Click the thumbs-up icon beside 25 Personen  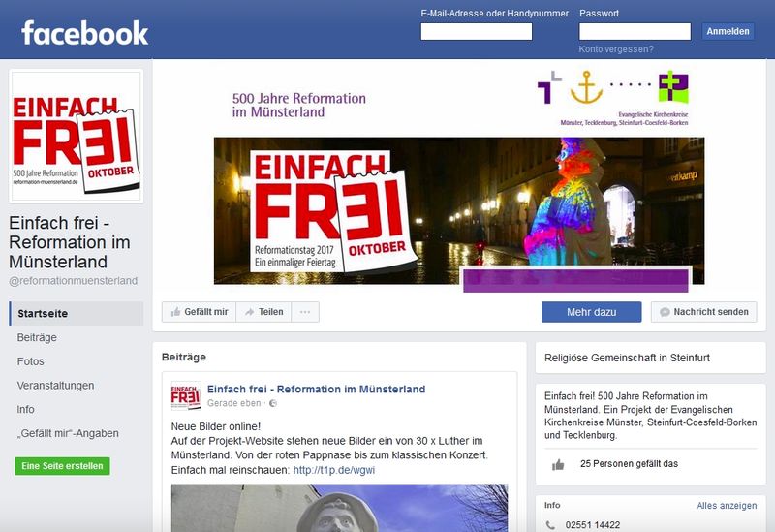click(x=558, y=464)
